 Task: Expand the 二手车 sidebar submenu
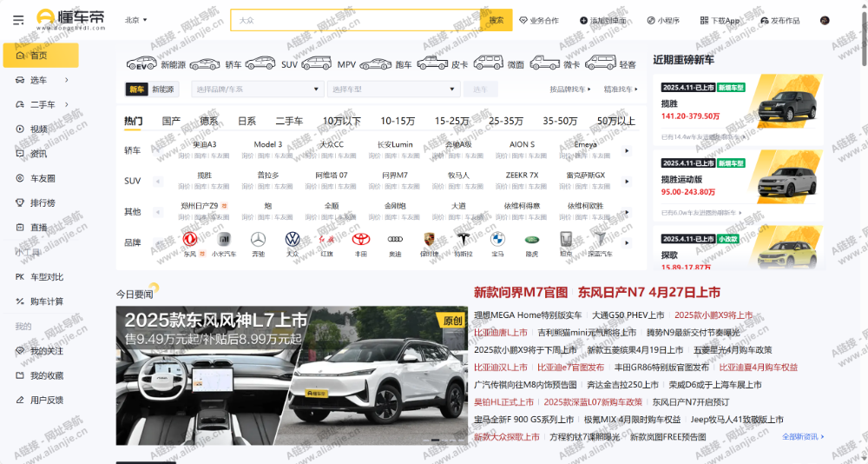click(67, 104)
